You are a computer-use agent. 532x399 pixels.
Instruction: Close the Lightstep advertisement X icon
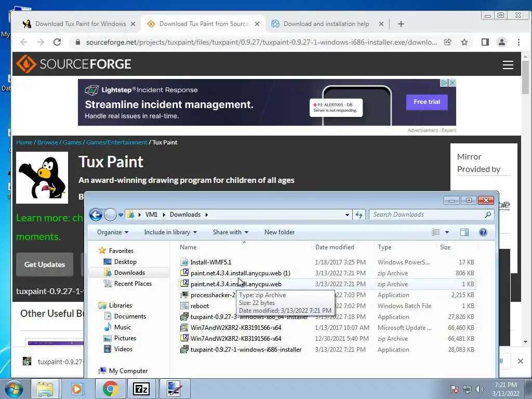452,83
